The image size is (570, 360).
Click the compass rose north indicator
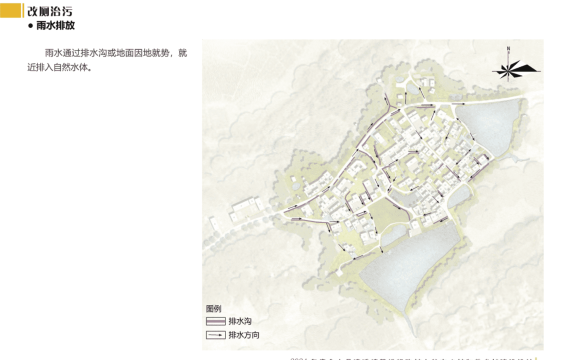[515, 64]
